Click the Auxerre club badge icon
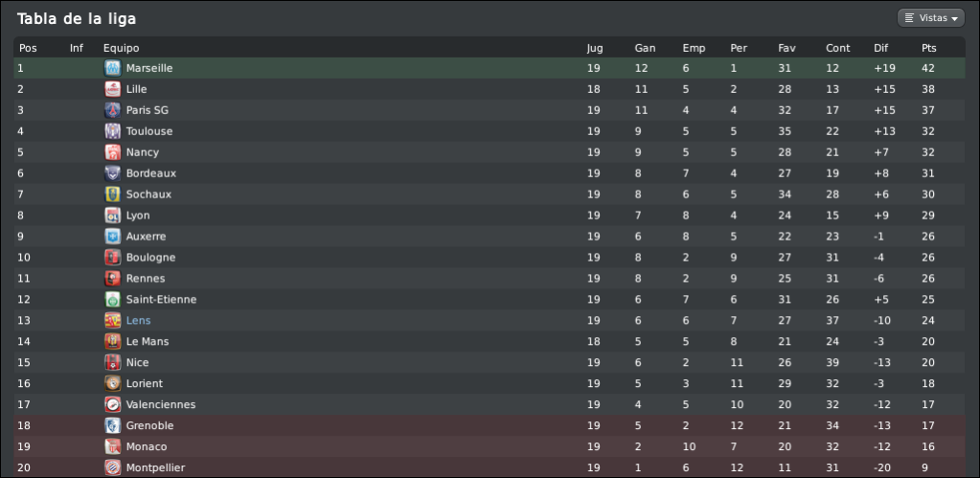 pyautogui.click(x=112, y=237)
